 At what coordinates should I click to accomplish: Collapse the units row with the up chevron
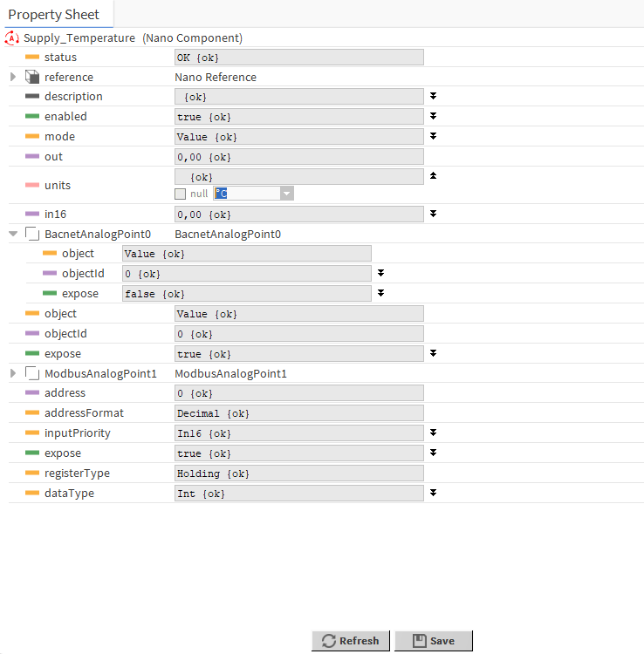click(x=432, y=176)
